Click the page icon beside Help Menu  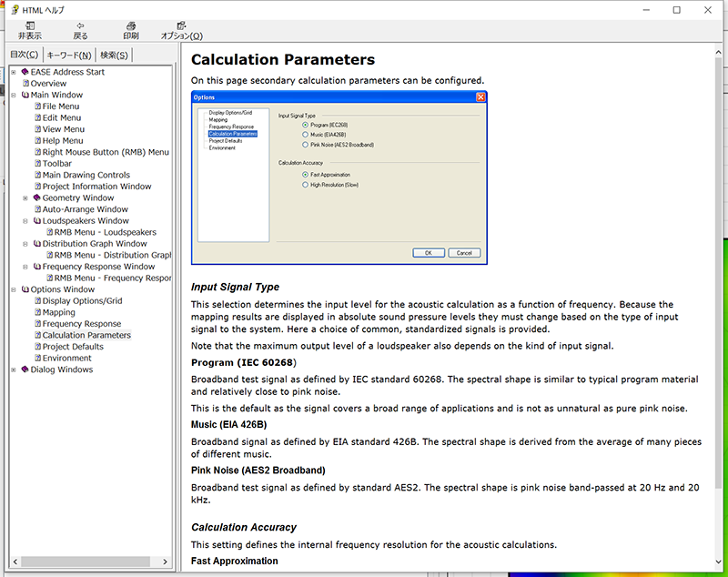38,141
